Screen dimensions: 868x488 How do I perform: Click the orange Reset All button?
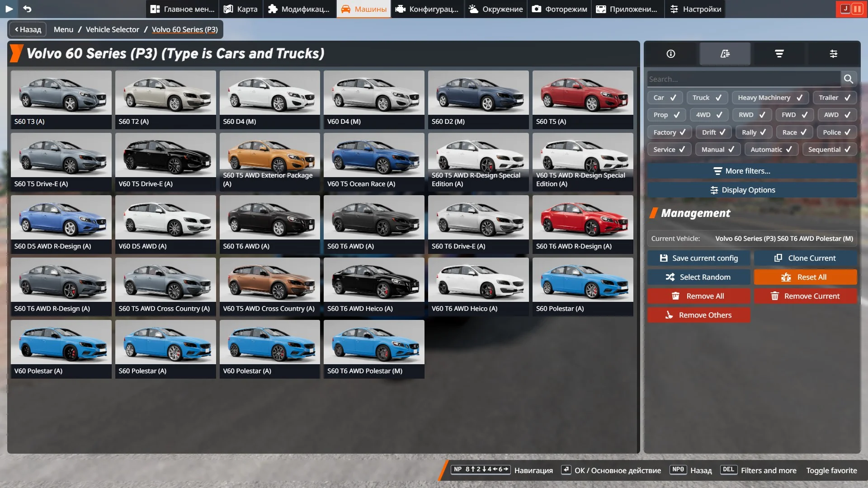click(x=805, y=277)
